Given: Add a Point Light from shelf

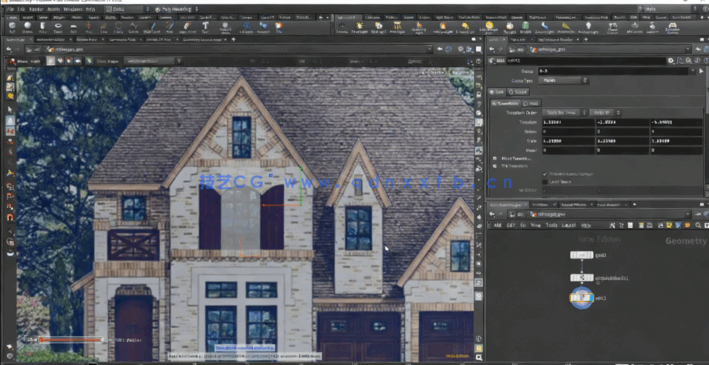Looking at the screenshot, I should coord(360,28).
